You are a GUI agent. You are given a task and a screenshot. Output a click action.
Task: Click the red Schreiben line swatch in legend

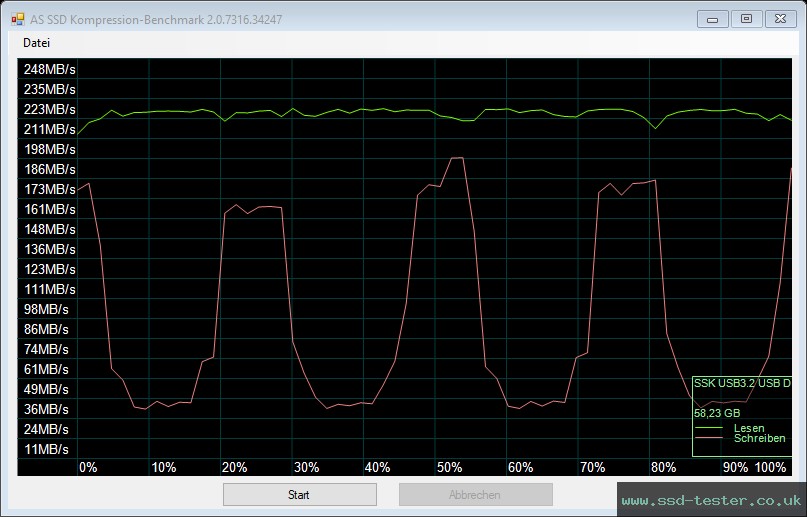click(x=708, y=439)
